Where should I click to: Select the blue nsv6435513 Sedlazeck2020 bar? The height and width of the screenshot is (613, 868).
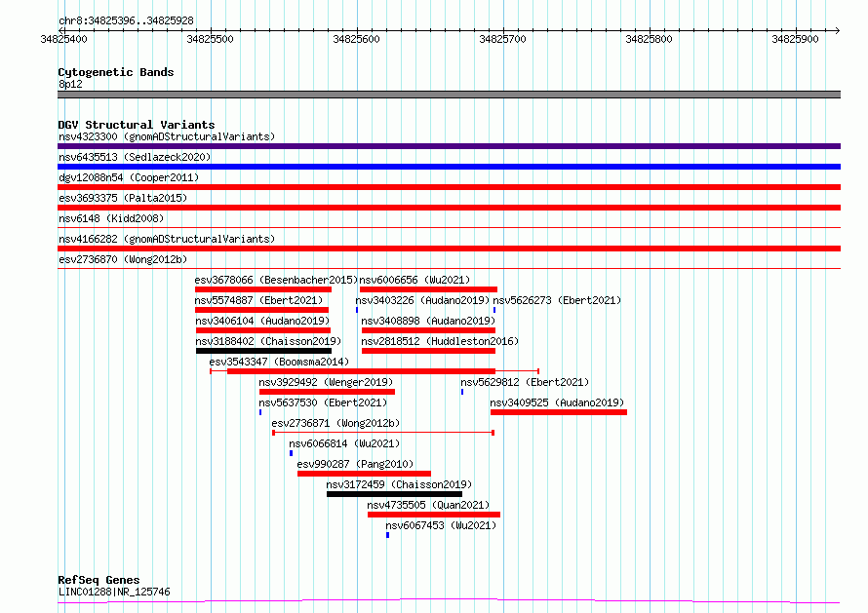click(x=449, y=167)
